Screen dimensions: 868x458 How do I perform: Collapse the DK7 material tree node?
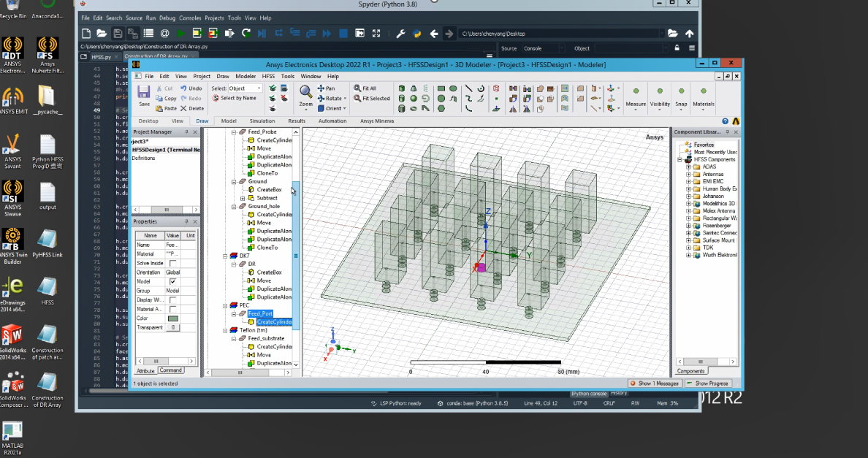[225, 256]
